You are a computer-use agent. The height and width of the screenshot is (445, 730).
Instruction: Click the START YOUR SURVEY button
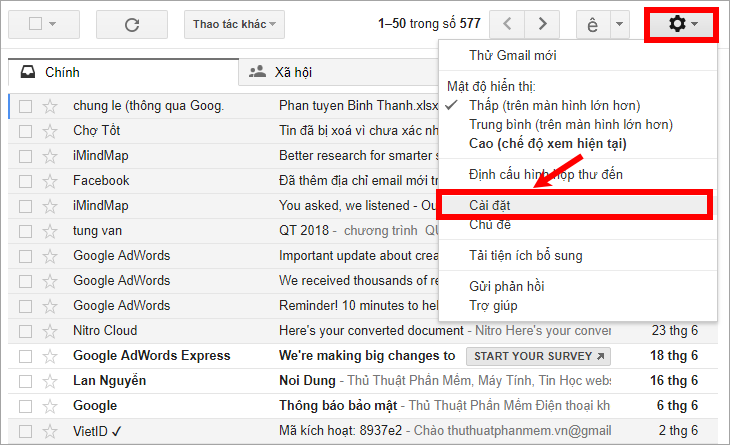pos(538,357)
